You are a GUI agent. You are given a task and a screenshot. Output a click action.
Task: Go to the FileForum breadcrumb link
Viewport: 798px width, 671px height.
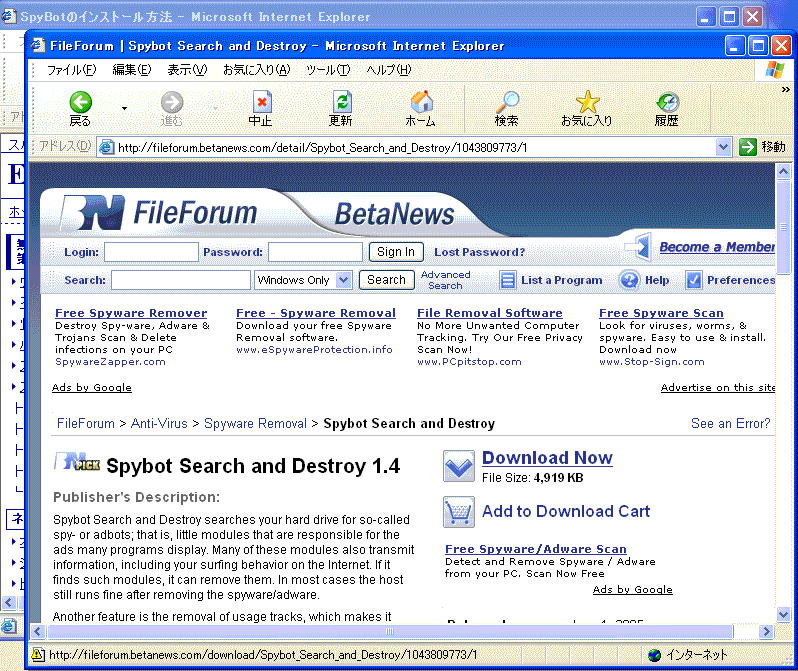pos(86,424)
